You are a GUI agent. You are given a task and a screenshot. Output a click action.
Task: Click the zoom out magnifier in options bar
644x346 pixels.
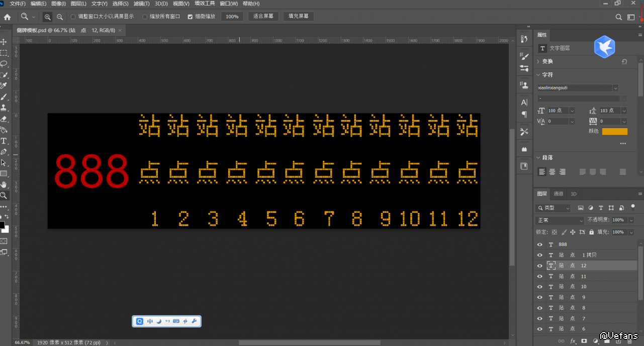point(60,17)
